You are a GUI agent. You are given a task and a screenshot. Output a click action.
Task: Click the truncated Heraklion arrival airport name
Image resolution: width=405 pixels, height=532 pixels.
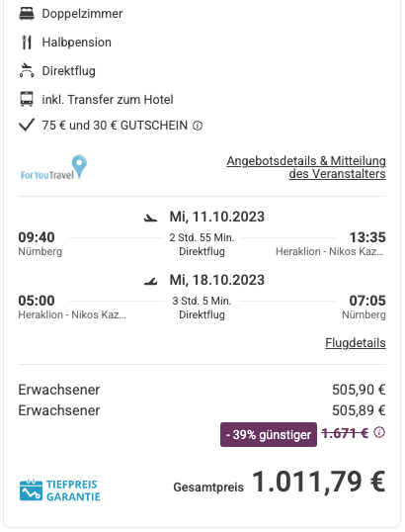coord(330,251)
